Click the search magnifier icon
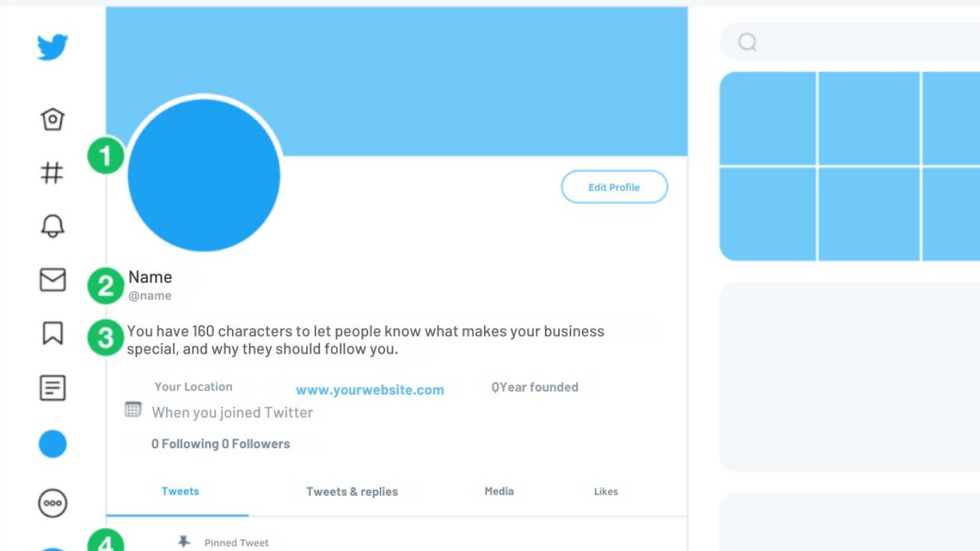Viewport: 980px width, 551px height. 747,42
